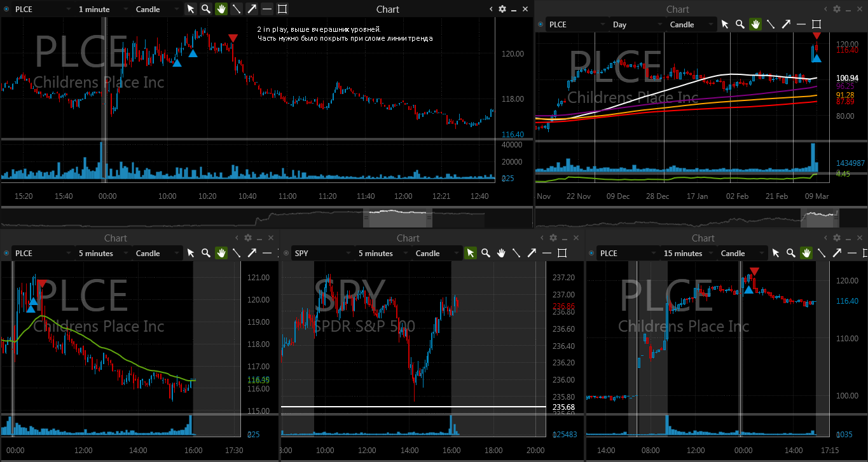Select the rectangle tool in 1 minute chart
This screenshot has width=868, height=462.
point(282,9)
